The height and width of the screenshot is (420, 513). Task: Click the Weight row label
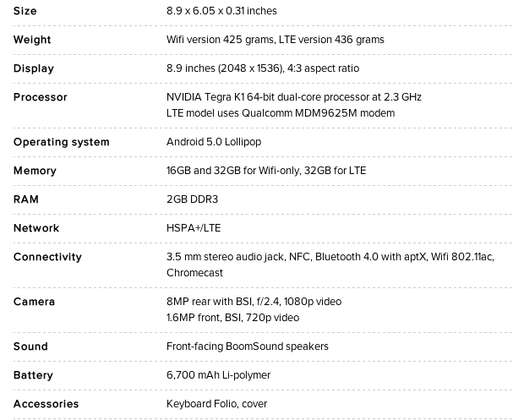[32, 40]
